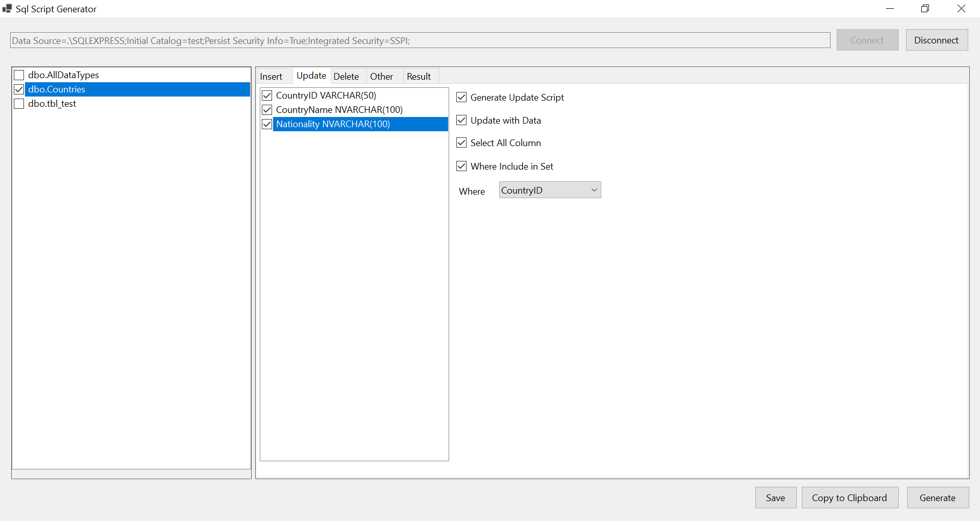980x521 pixels.
Task: Check the dbo.AllDataTypes table checkbox
Action: (19, 75)
